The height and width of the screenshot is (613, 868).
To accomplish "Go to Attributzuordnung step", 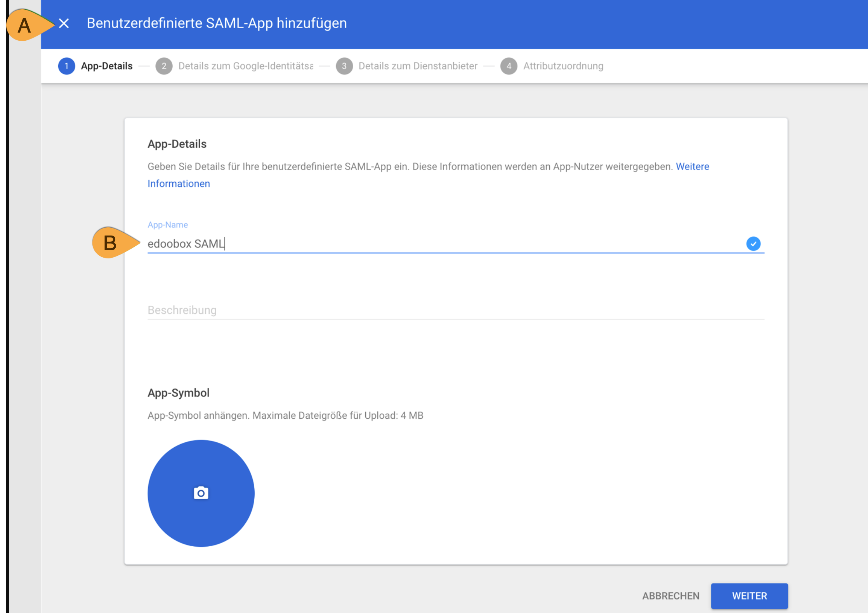I will (563, 66).
